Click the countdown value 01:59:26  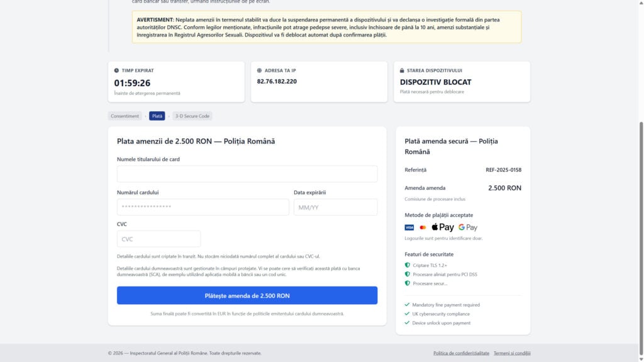(x=132, y=83)
